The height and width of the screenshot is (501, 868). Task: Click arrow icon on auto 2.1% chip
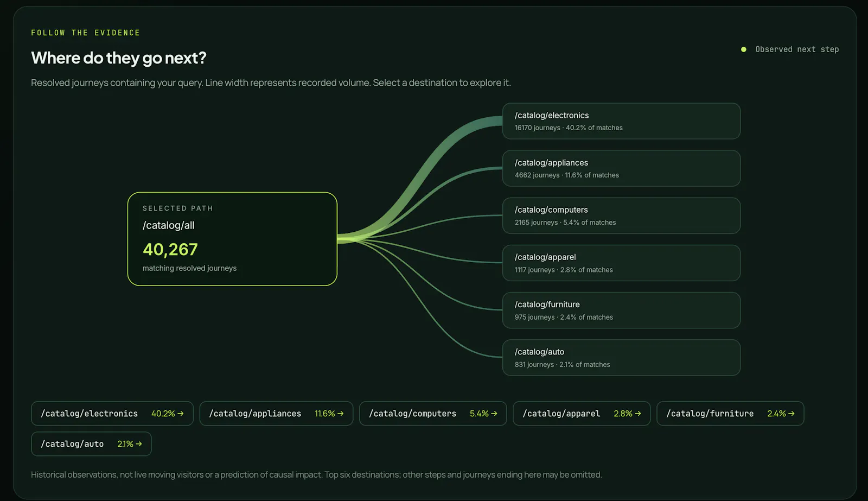[139, 444]
